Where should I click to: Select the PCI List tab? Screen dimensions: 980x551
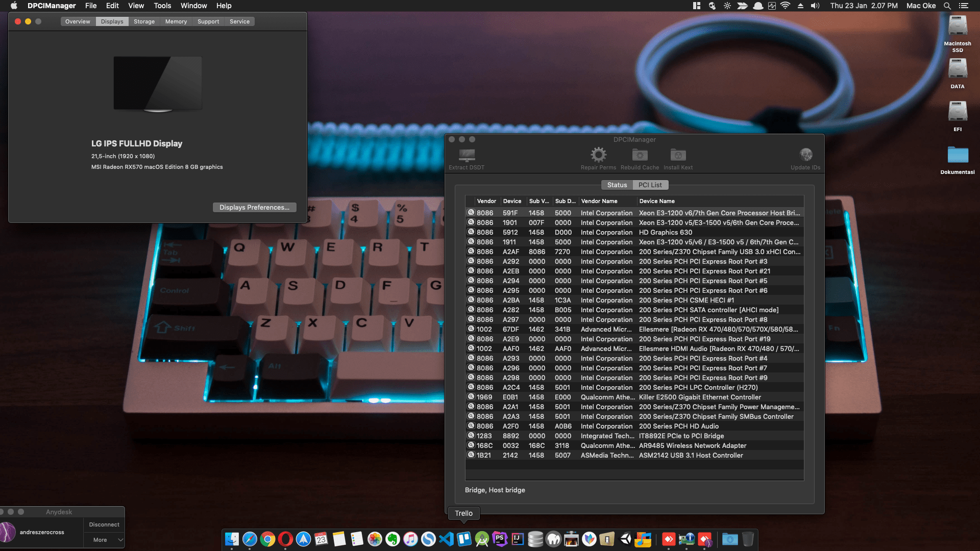pyautogui.click(x=650, y=185)
